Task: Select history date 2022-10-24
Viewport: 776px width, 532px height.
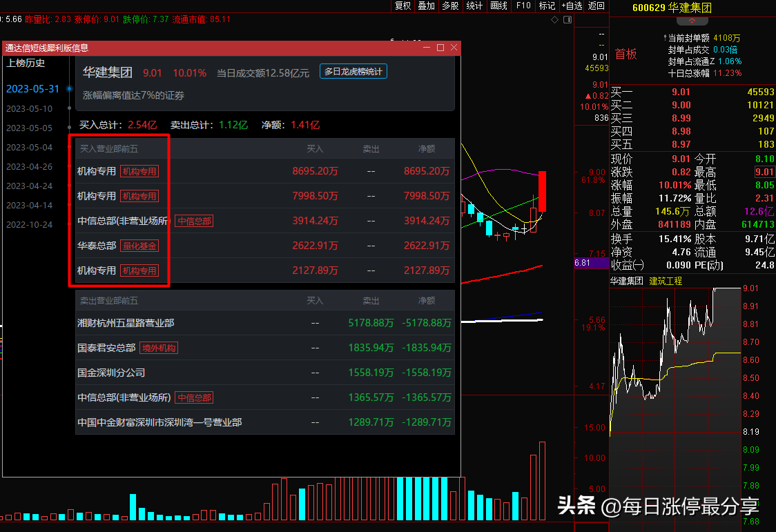Action: 29,224
